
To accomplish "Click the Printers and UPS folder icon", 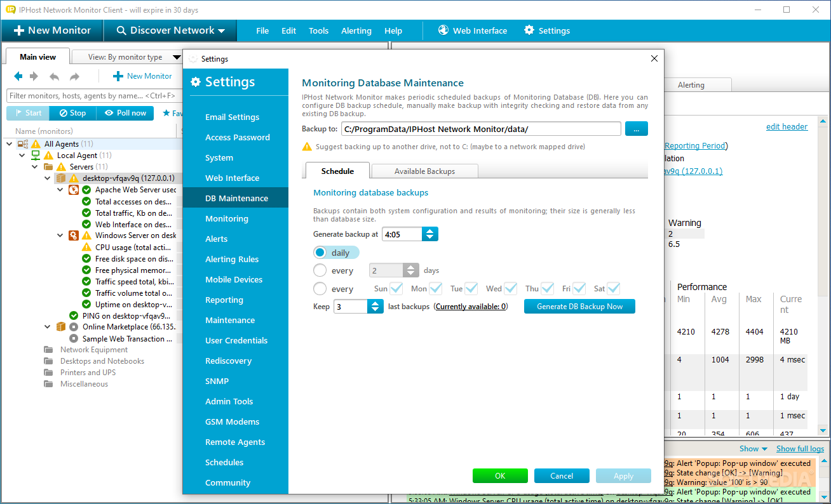I will [x=48, y=373].
